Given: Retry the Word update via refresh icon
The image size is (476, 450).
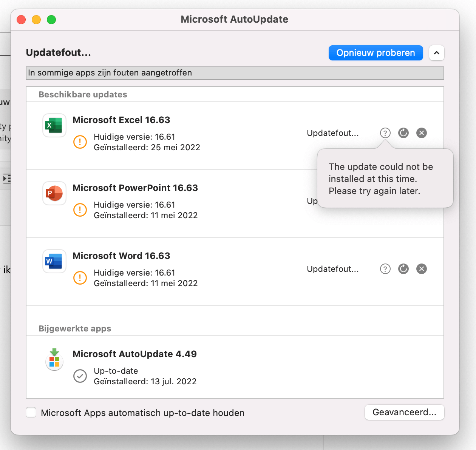Looking at the screenshot, I should pyautogui.click(x=403, y=269).
